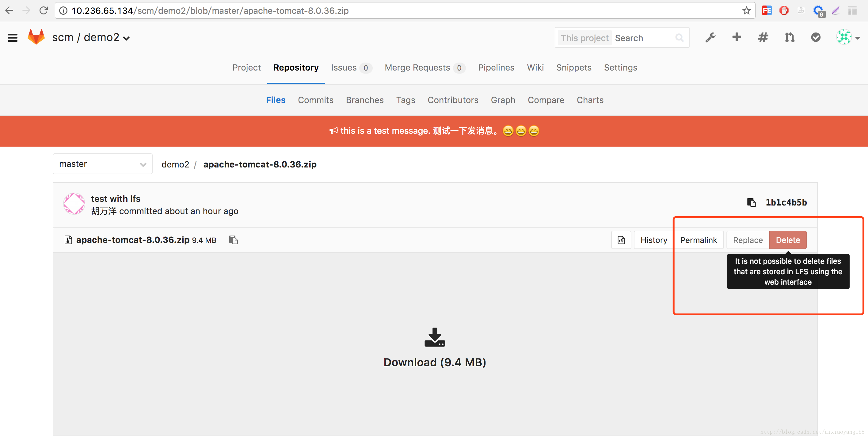This screenshot has width=868, height=438.
Task: Expand the scm / demo2 project dropdown
Action: (127, 38)
